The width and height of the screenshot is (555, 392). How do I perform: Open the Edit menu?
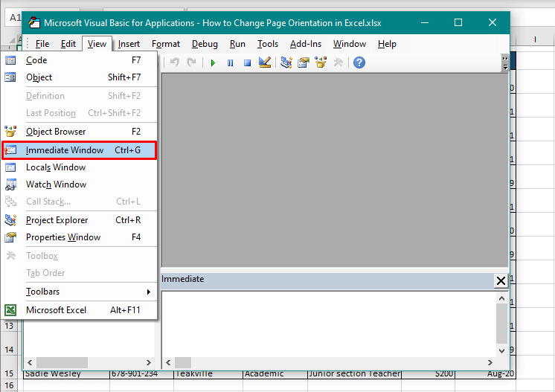[68, 44]
